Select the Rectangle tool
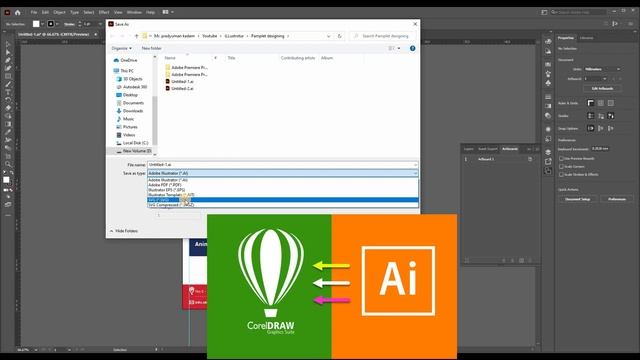640x360 pixels. point(8,76)
